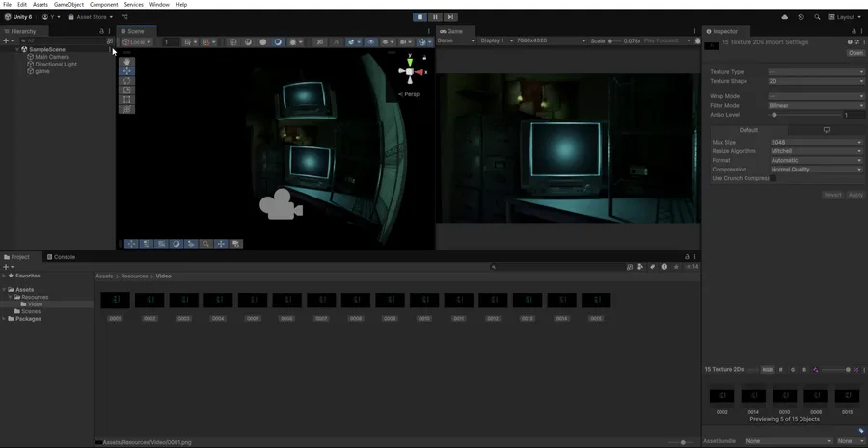
Task: Switch to the Console tab
Action: point(61,257)
